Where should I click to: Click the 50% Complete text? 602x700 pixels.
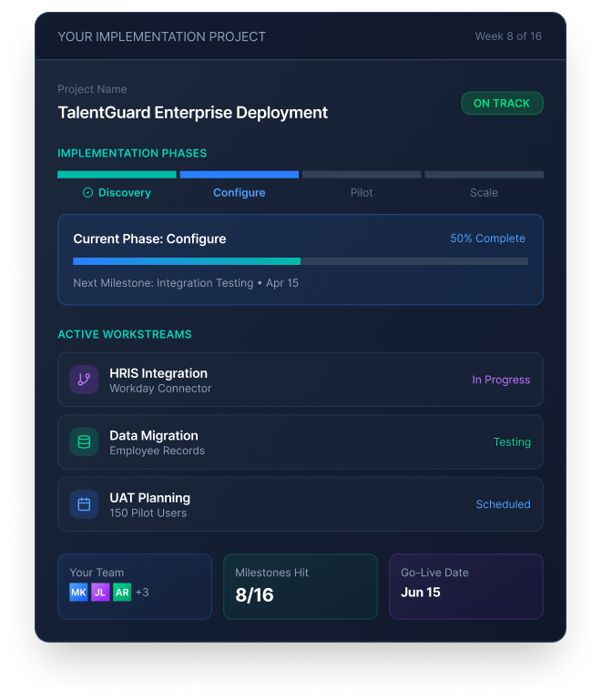tap(487, 238)
